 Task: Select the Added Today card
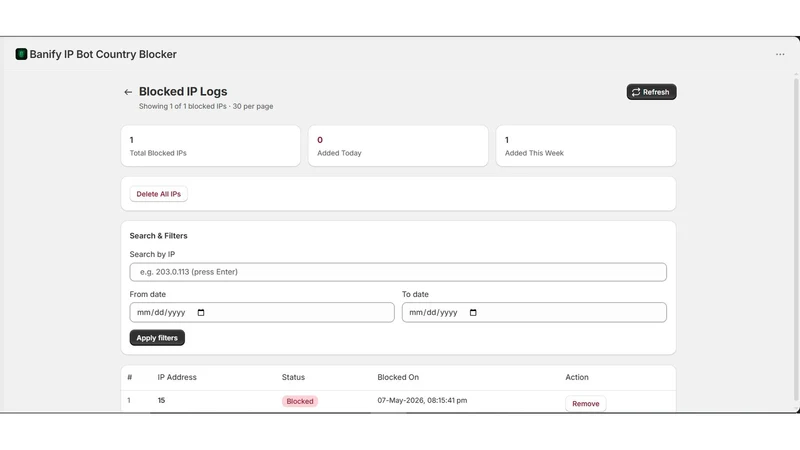(398, 146)
